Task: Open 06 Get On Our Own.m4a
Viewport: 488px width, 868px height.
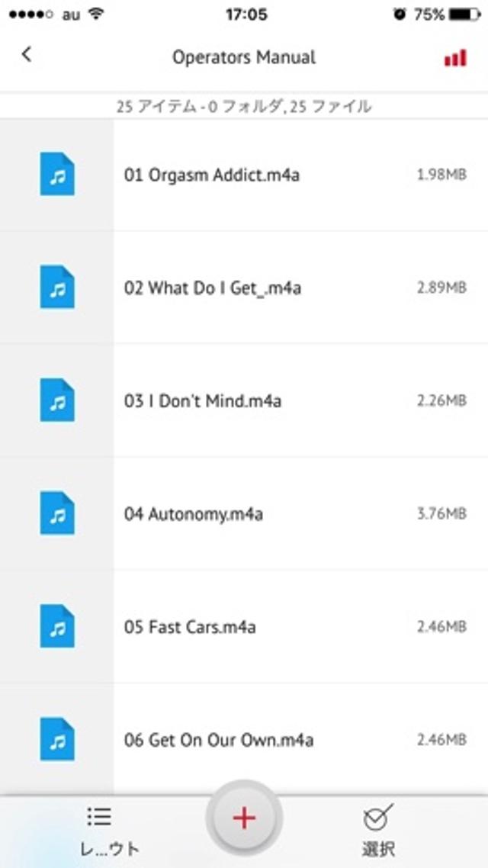Action: pyautogui.click(x=219, y=740)
